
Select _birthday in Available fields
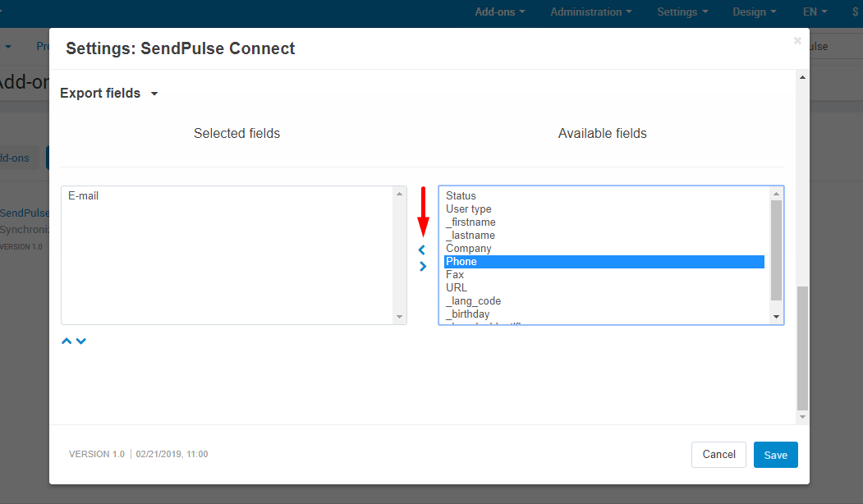click(x=604, y=314)
